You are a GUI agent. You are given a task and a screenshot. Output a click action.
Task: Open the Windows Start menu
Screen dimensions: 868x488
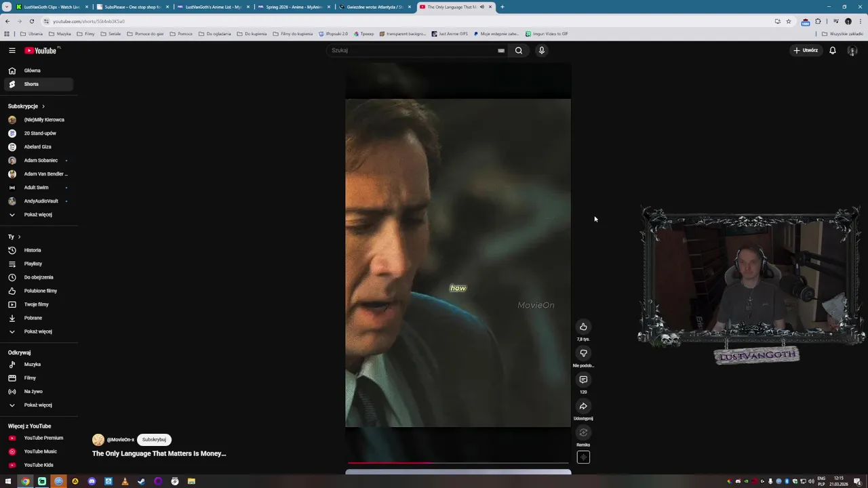tap(8, 481)
